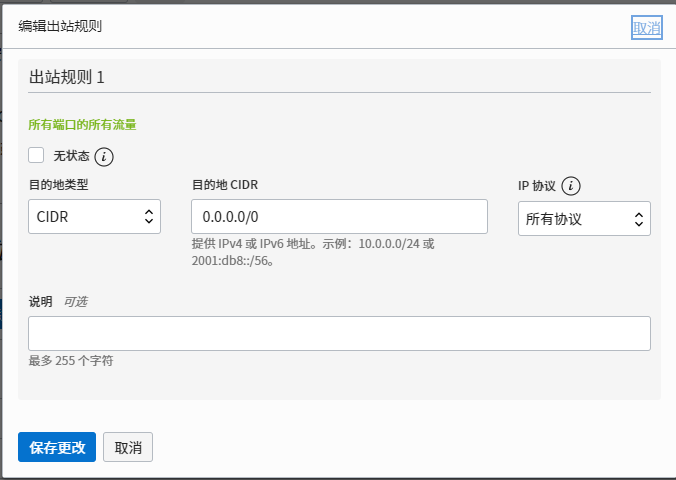The width and height of the screenshot is (676, 480).
Task: Click the 取消 button next to 保存更改
Action: tap(128, 447)
